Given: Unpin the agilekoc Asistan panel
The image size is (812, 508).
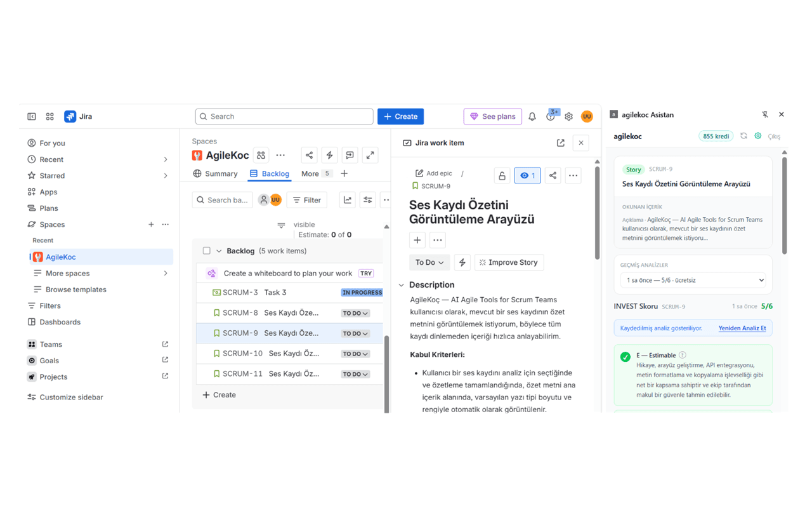Looking at the screenshot, I should click(765, 114).
